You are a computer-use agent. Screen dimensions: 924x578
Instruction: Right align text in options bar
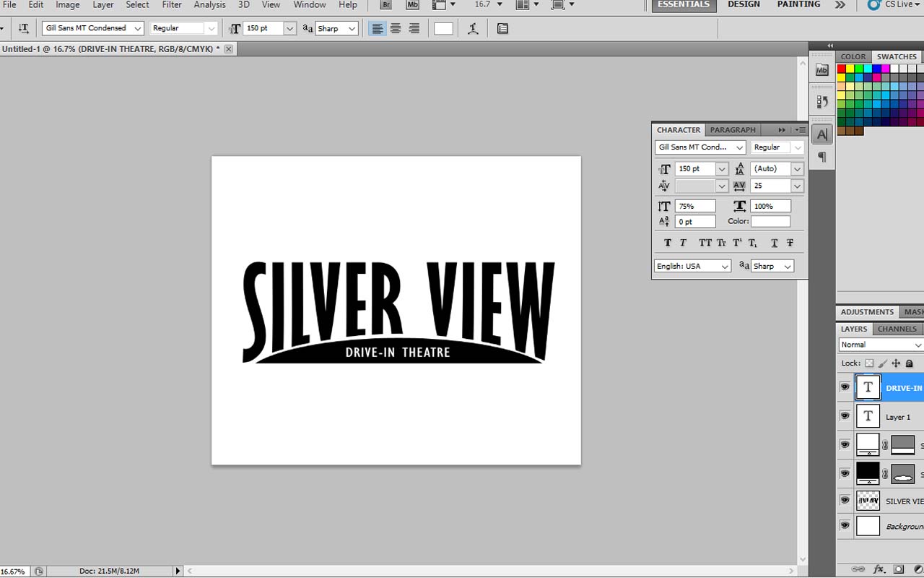[414, 28]
